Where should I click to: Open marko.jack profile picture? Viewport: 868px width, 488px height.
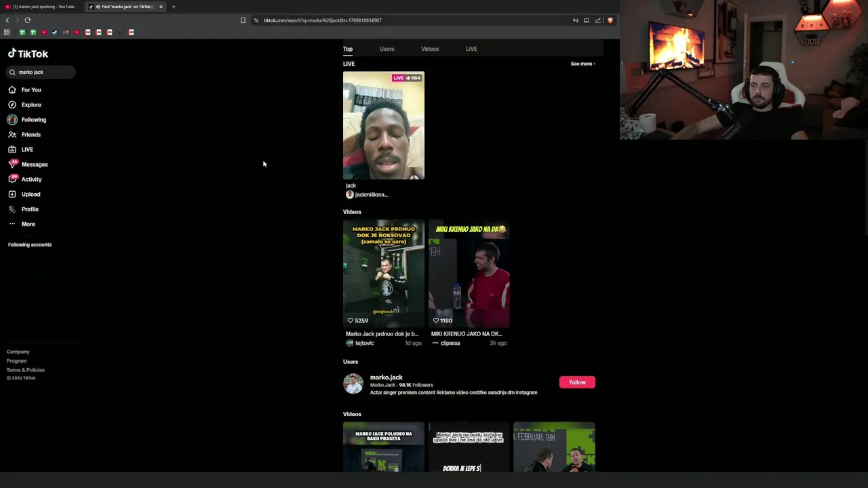click(353, 384)
